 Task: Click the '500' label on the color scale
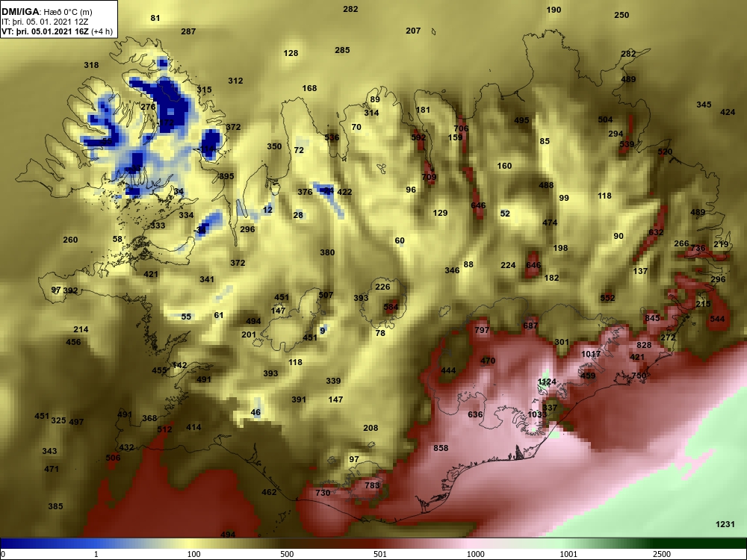pos(287,554)
